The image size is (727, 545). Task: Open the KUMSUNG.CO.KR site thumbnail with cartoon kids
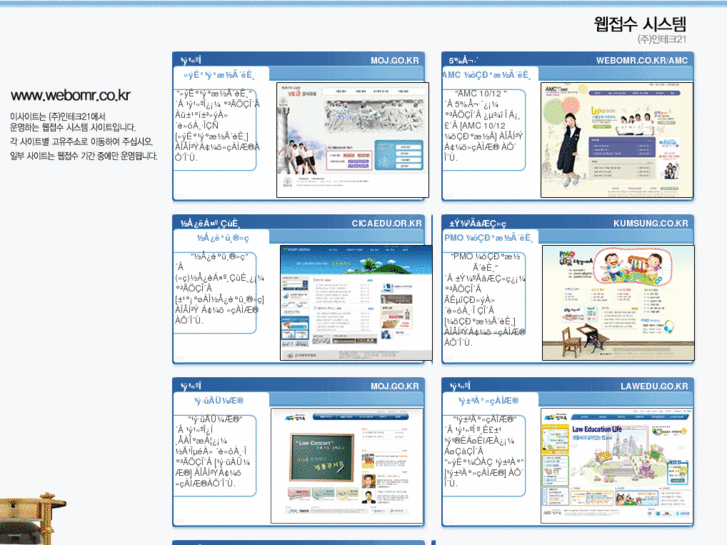click(x=619, y=303)
